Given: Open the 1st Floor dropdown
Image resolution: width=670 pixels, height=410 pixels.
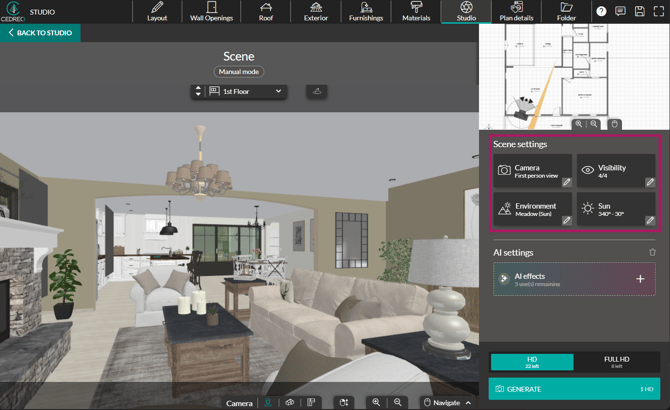Looking at the screenshot, I should (x=247, y=91).
